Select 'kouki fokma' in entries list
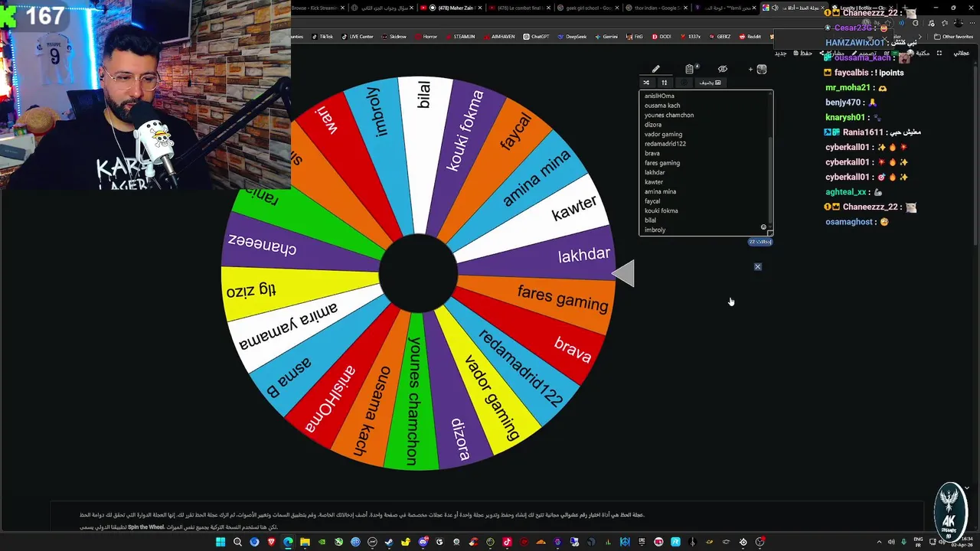 point(661,210)
